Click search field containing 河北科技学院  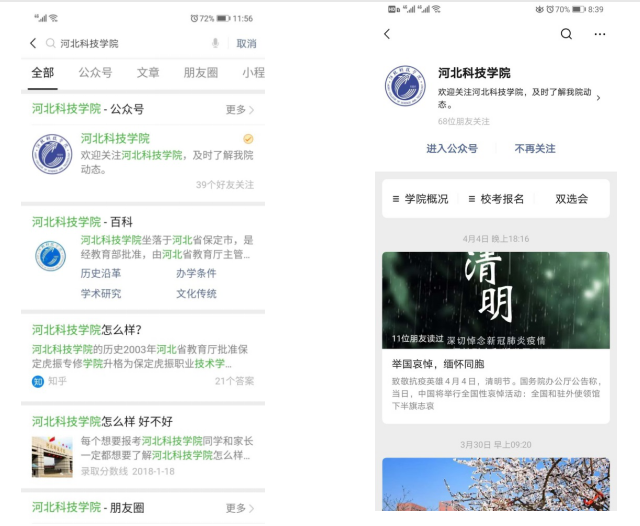coord(135,43)
